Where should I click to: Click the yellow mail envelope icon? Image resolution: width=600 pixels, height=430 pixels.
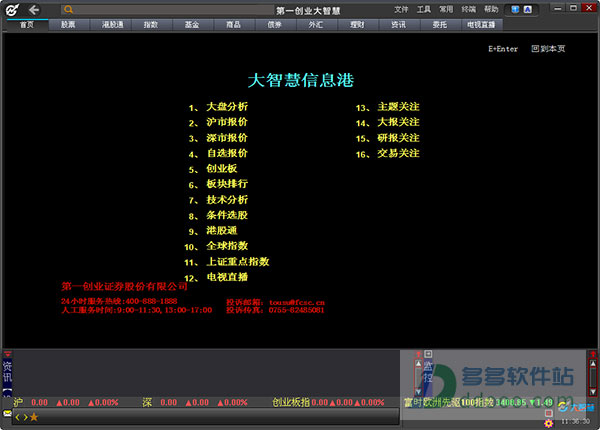pyautogui.click(x=7, y=413)
